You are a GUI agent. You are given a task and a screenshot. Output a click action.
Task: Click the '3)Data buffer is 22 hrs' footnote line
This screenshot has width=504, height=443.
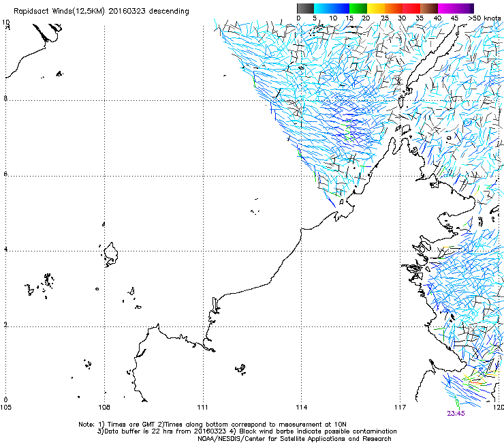tap(247, 431)
